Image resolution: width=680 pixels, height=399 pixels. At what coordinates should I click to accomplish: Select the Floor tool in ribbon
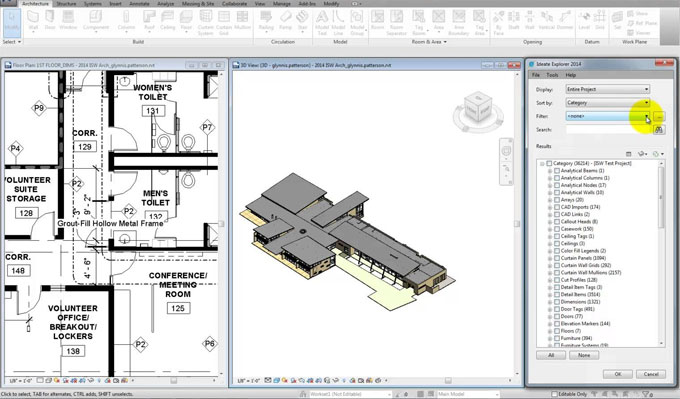pyautogui.click(x=186, y=22)
